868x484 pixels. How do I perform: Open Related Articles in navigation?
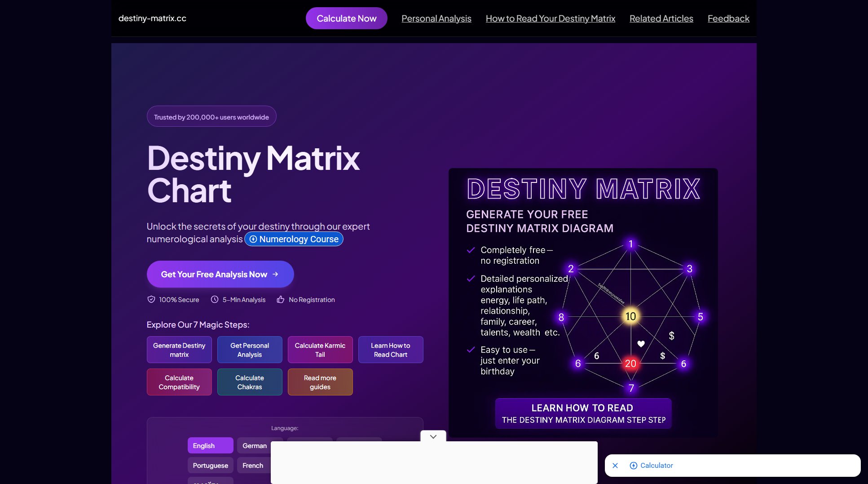click(661, 18)
